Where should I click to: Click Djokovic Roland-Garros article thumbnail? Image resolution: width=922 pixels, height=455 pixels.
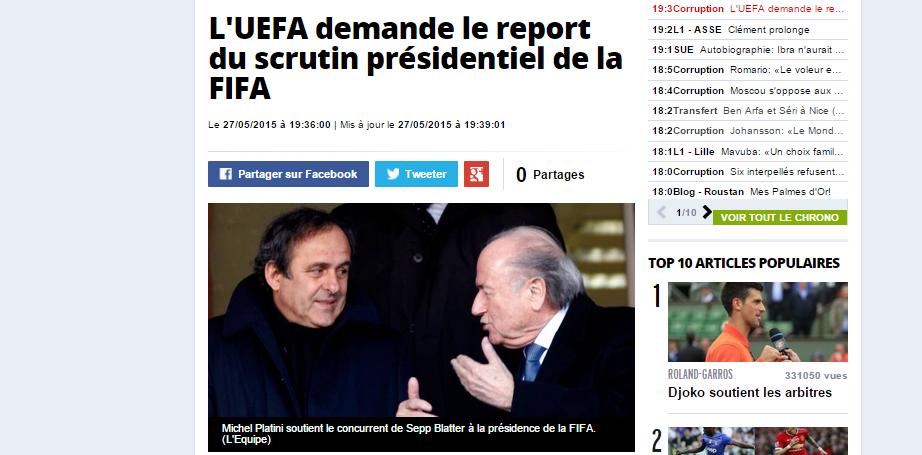tap(758, 322)
